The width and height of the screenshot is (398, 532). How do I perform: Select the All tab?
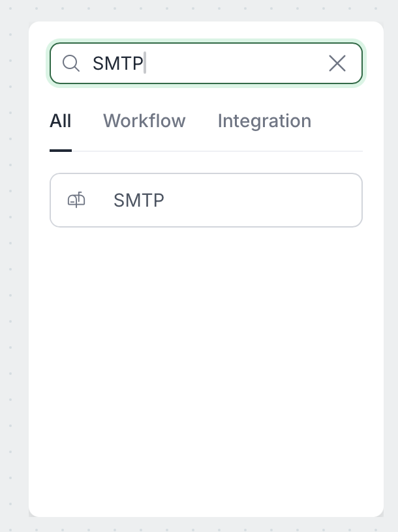61,121
